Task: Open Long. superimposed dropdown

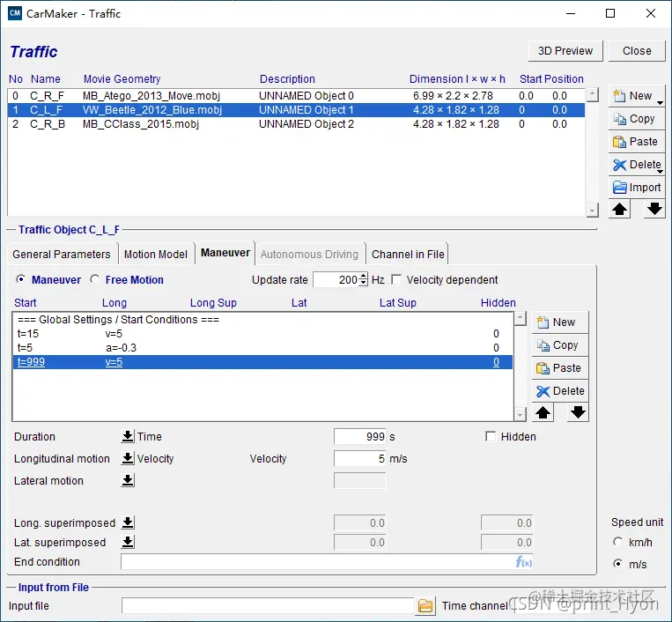Action: point(128,523)
